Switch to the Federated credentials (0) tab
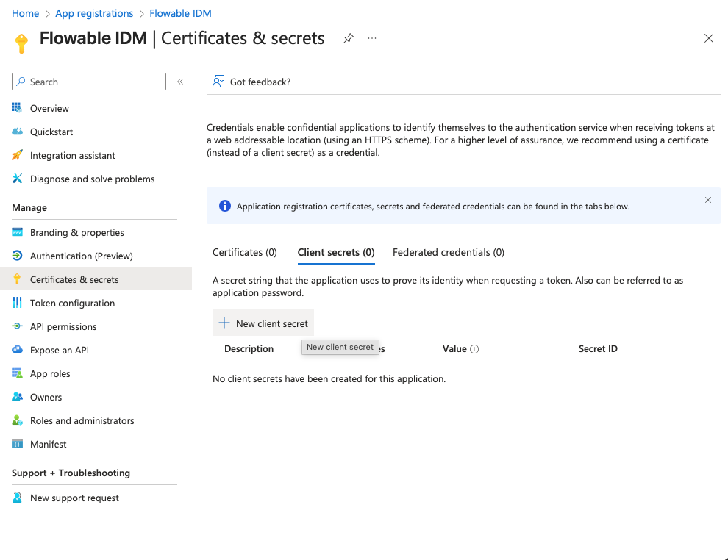The height and width of the screenshot is (560, 728). pyautogui.click(x=449, y=252)
